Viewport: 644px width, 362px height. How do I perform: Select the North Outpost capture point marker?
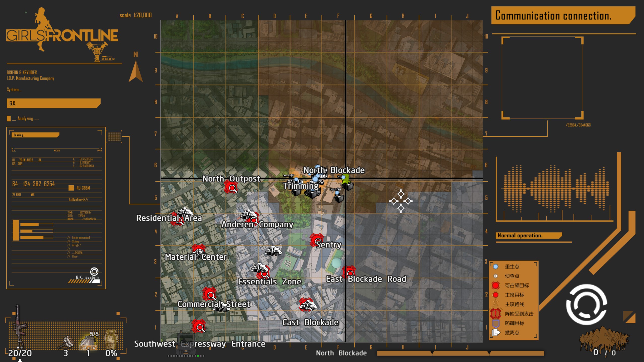tap(231, 187)
